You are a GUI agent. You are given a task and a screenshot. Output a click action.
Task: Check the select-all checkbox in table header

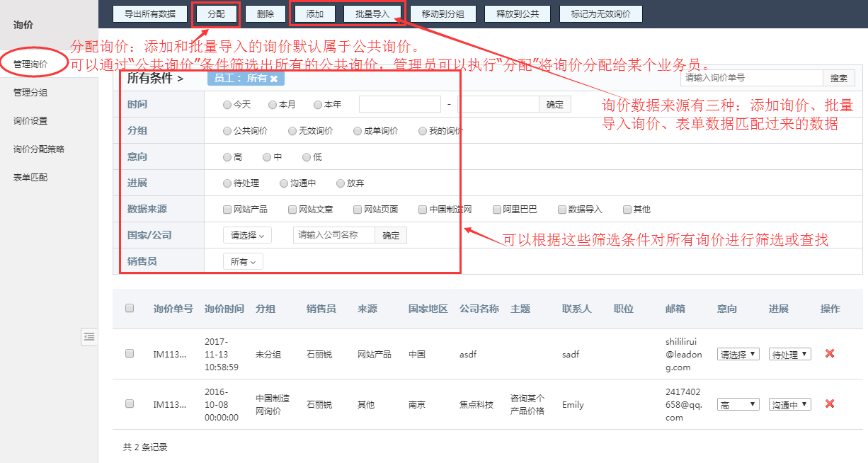pyautogui.click(x=129, y=309)
